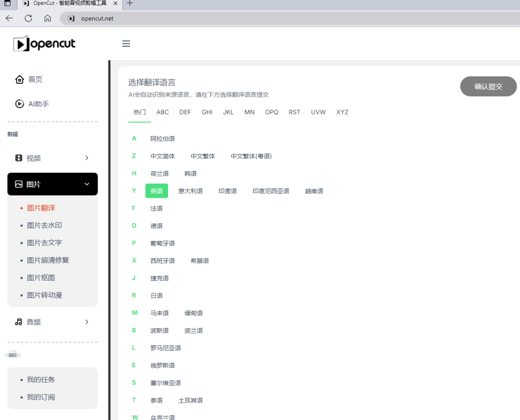Screen dimensions: 520x420
Task: Select 意大利语 as the language
Action: 190,191
